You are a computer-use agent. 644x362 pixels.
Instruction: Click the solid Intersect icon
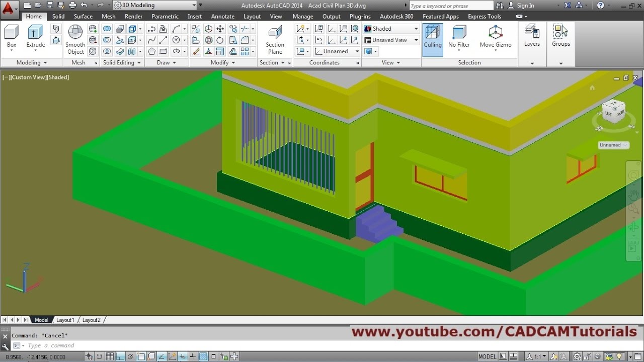pyautogui.click(x=107, y=51)
